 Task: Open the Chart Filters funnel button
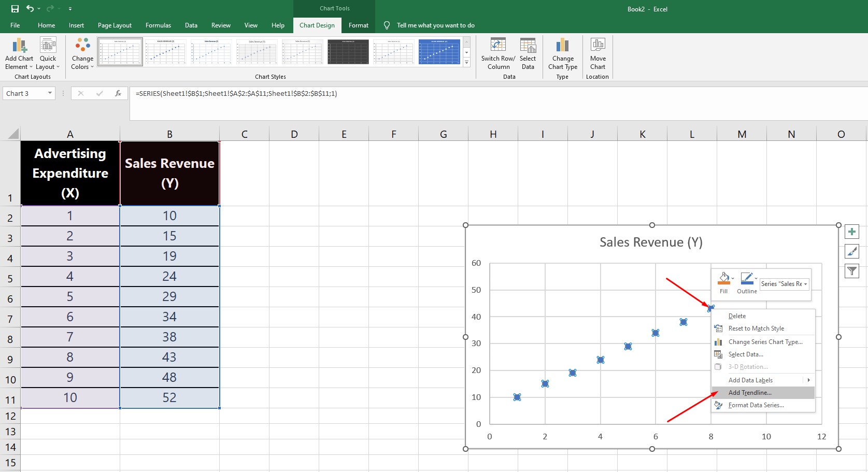[851, 271]
